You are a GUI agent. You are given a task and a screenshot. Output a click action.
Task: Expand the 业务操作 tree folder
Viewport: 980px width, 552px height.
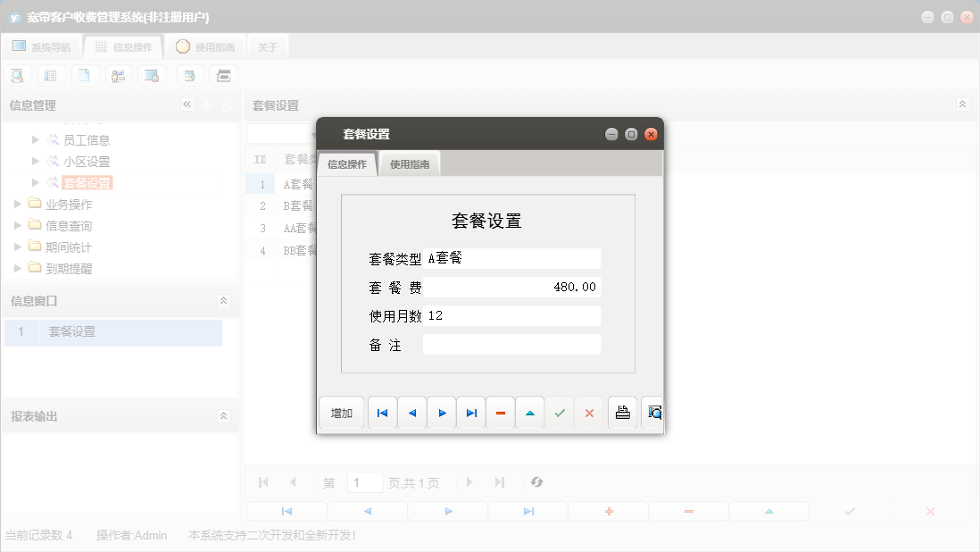(16, 204)
